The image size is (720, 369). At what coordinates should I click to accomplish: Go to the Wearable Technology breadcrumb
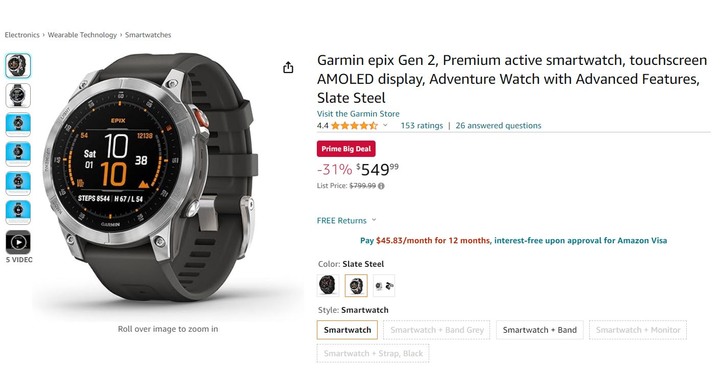[82, 35]
